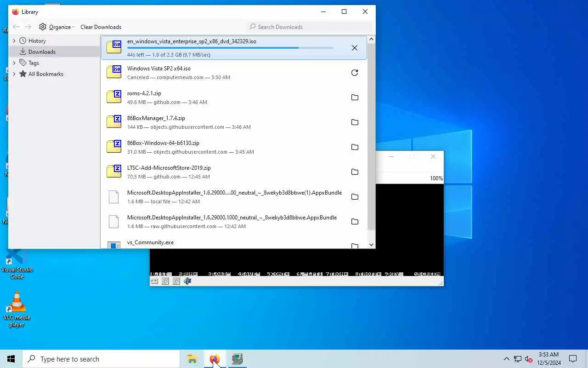Click the sound icon in 86Box status bar

click(x=187, y=281)
